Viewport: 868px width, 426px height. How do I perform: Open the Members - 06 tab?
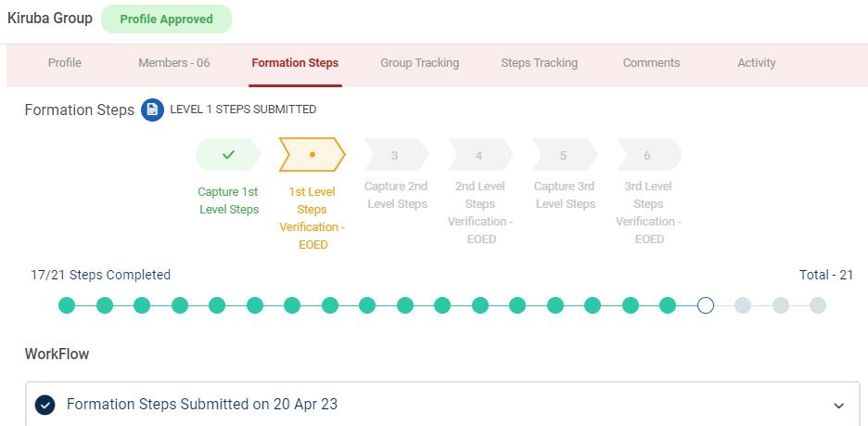(x=174, y=63)
